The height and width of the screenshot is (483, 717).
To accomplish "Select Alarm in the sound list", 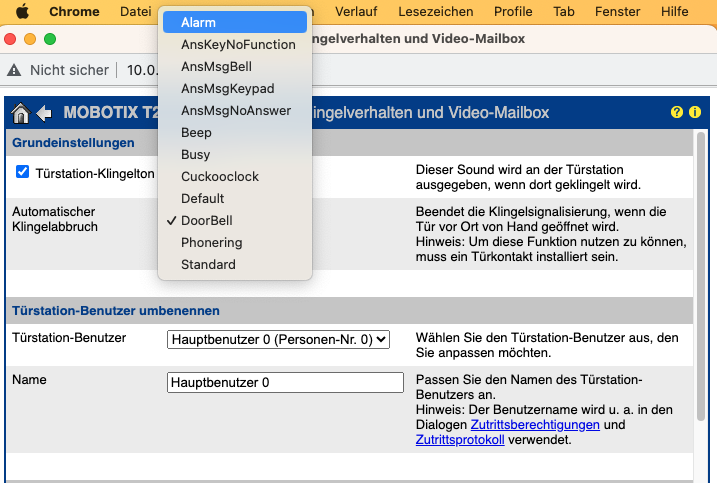I will click(x=235, y=22).
